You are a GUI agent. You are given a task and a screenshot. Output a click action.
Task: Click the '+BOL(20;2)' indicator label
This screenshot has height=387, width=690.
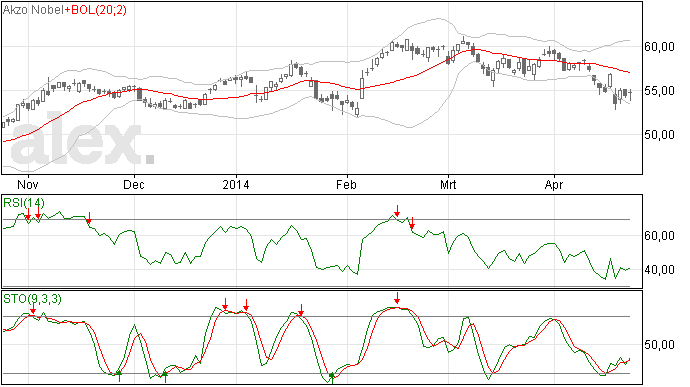tap(95, 10)
